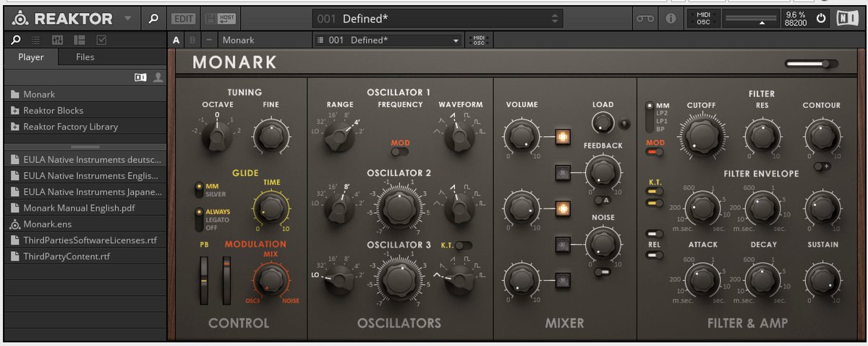Click the main output level meter
The width and height of the screenshot is (868, 346).
coord(752,19)
